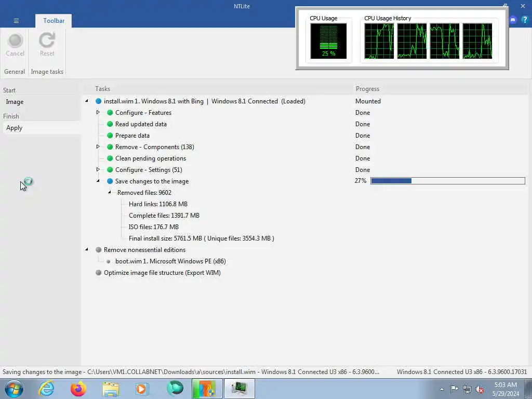Show hidden tray icons arrow

pos(442,390)
